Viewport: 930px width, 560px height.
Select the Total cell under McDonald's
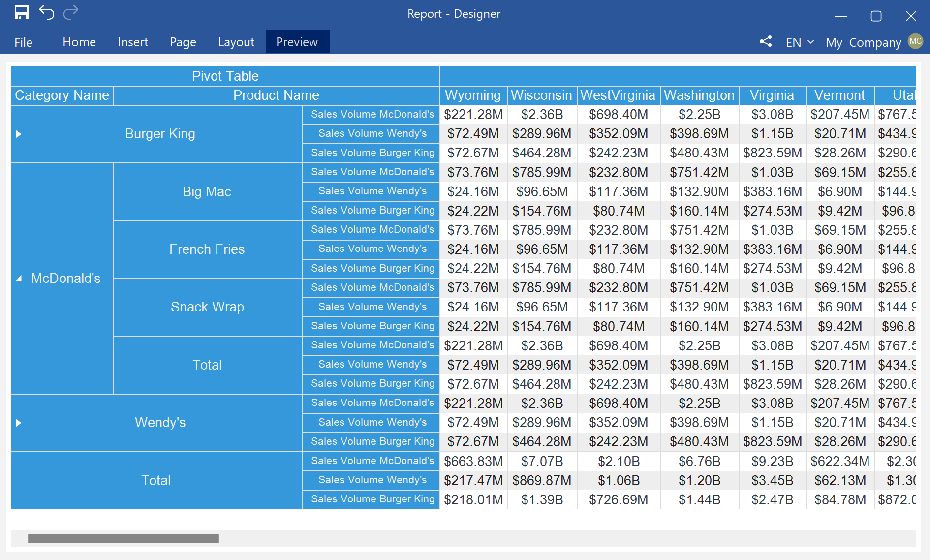(x=207, y=365)
